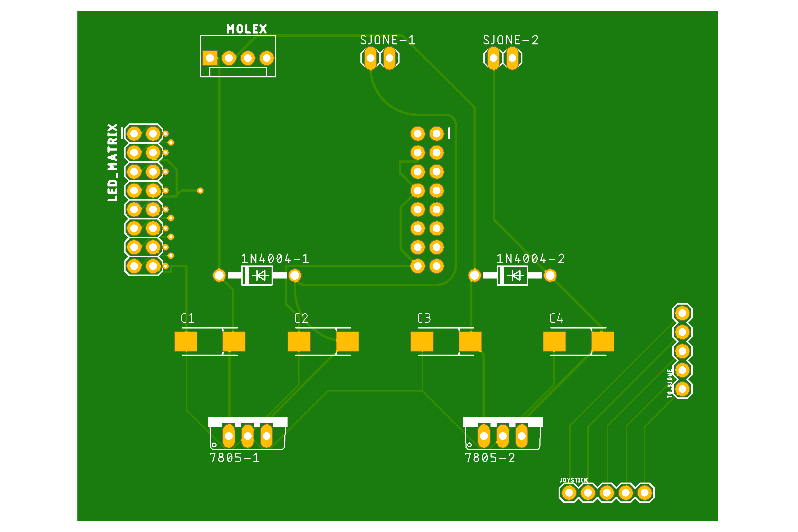Select the left square pad of C4
This screenshot has height=532, width=798.
554,342
